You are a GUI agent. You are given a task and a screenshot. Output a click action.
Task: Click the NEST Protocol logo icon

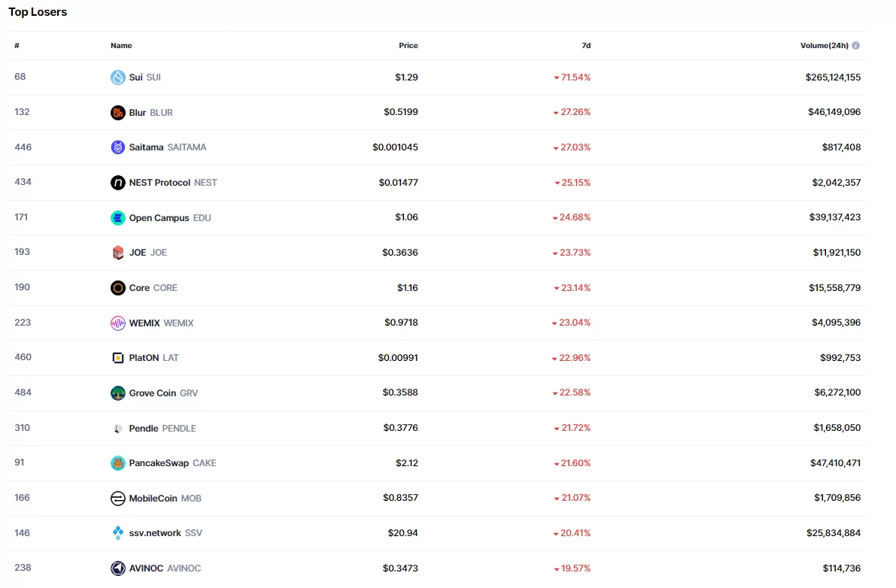tap(117, 183)
